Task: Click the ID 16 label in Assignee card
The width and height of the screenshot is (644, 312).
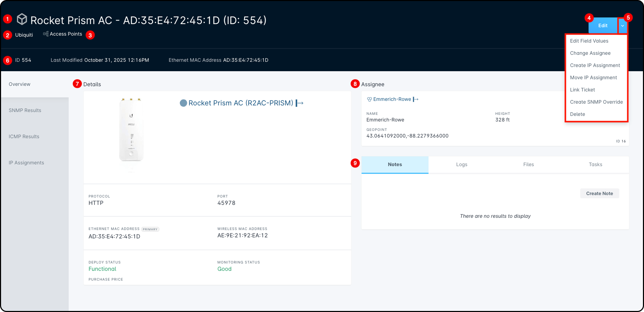Action: click(x=621, y=141)
